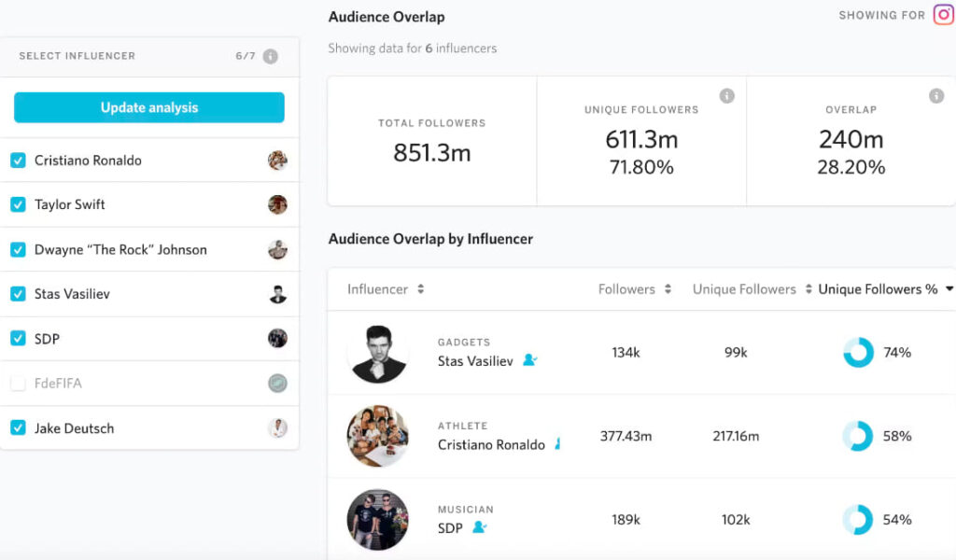Click the 6/7 selection counter
This screenshot has width=956, height=560.
tap(246, 56)
